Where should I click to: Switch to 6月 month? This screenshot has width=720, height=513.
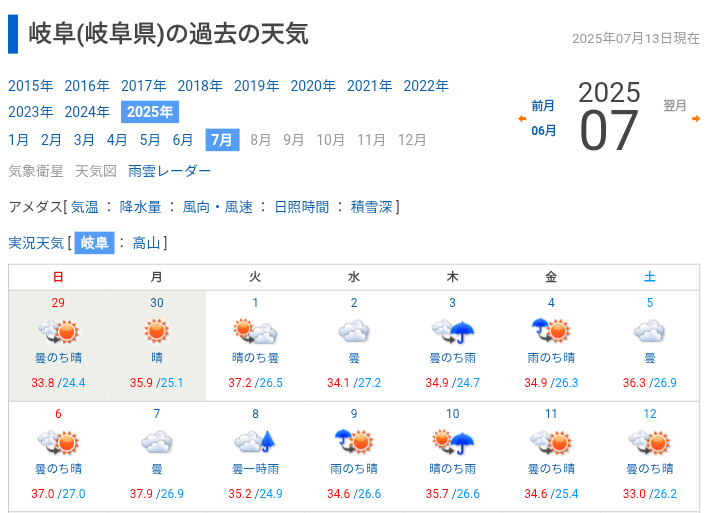point(182,140)
